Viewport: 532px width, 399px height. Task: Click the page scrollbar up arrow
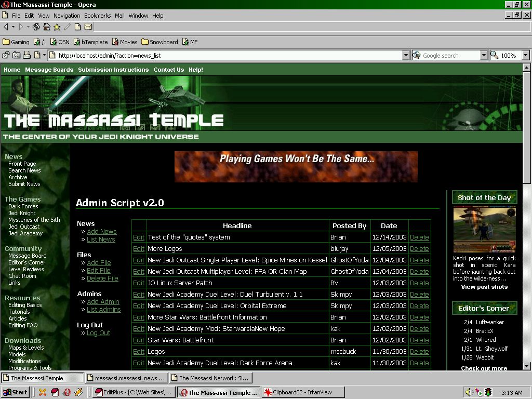coord(526,67)
